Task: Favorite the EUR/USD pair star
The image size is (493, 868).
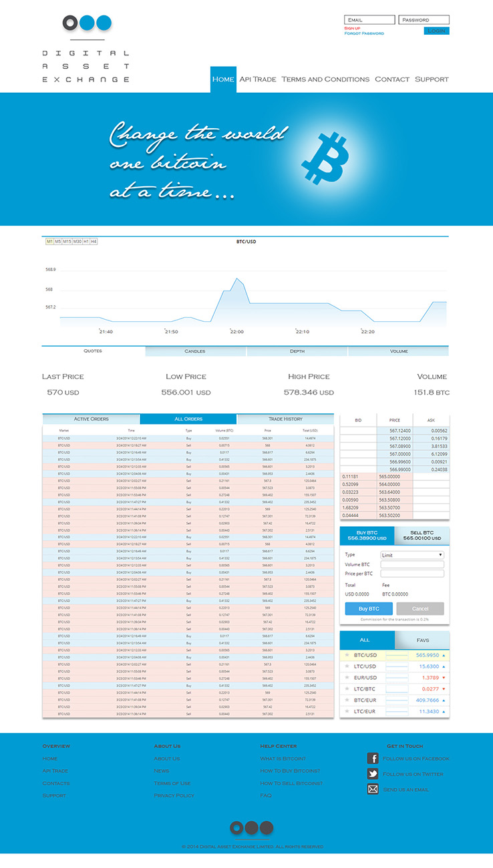Action: click(x=347, y=678)
